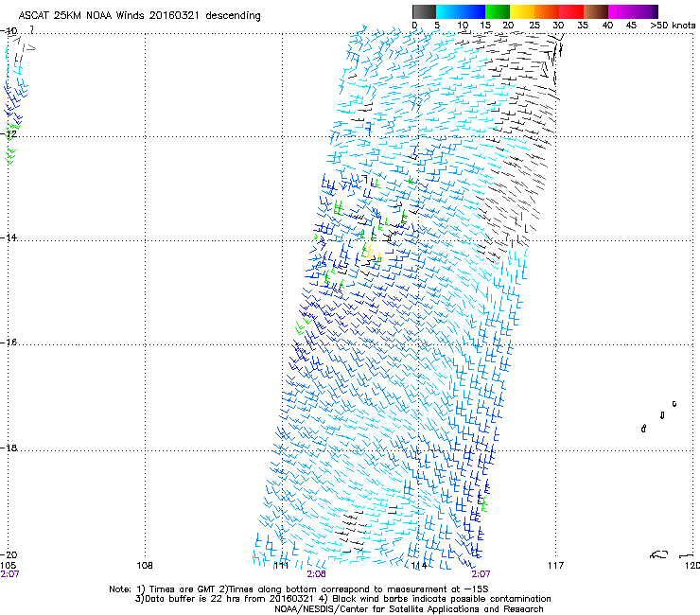Click the '108' longitude axis label
Screen dimensions: 700x615
145,566
